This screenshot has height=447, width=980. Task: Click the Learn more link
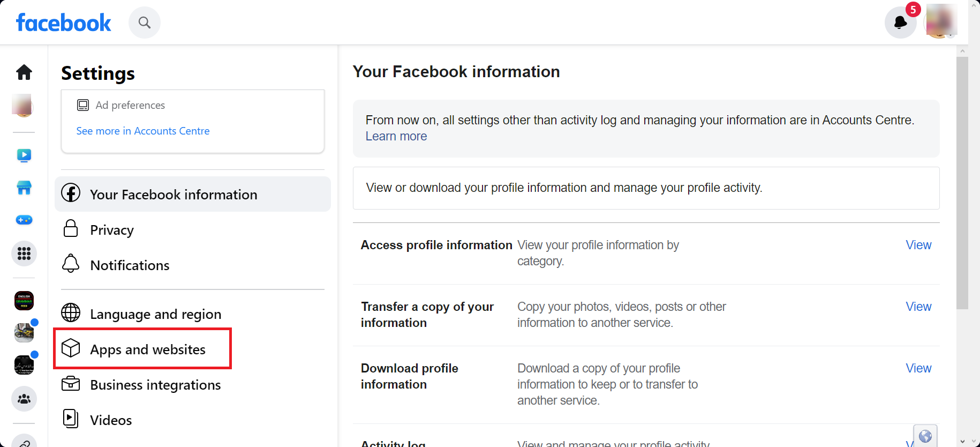(x=396, y=137)
